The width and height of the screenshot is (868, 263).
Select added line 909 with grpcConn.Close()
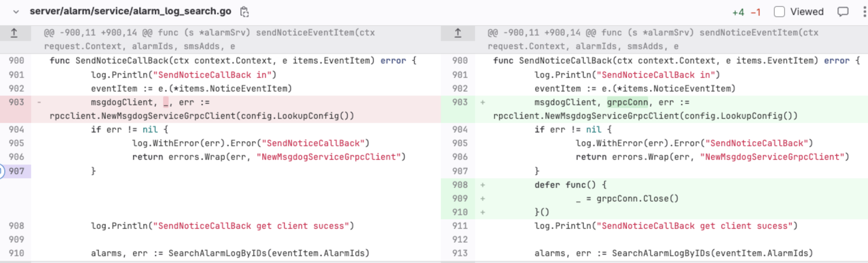[460, 198]
